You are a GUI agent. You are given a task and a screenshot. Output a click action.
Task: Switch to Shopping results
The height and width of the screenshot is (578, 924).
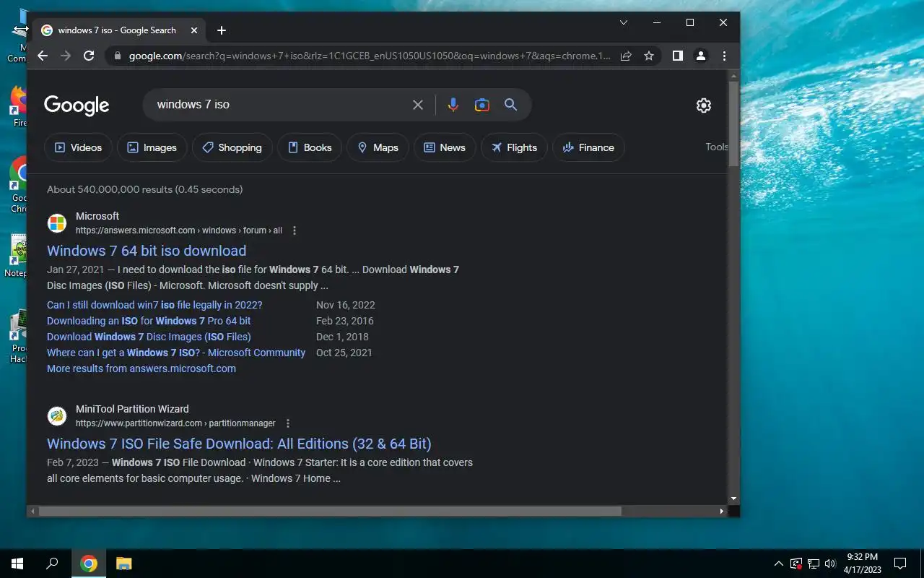232,147
